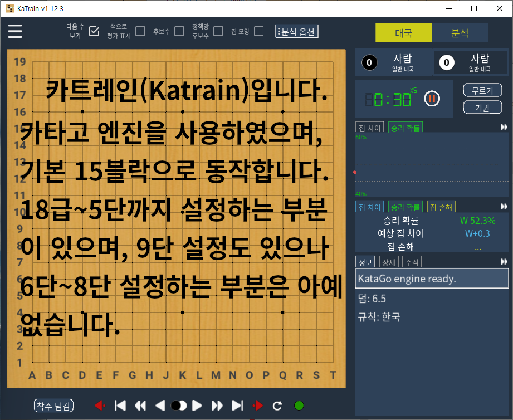513x420 pixels.
Task: Toggle 집 차이 graph tab
Action: [370, 128]
